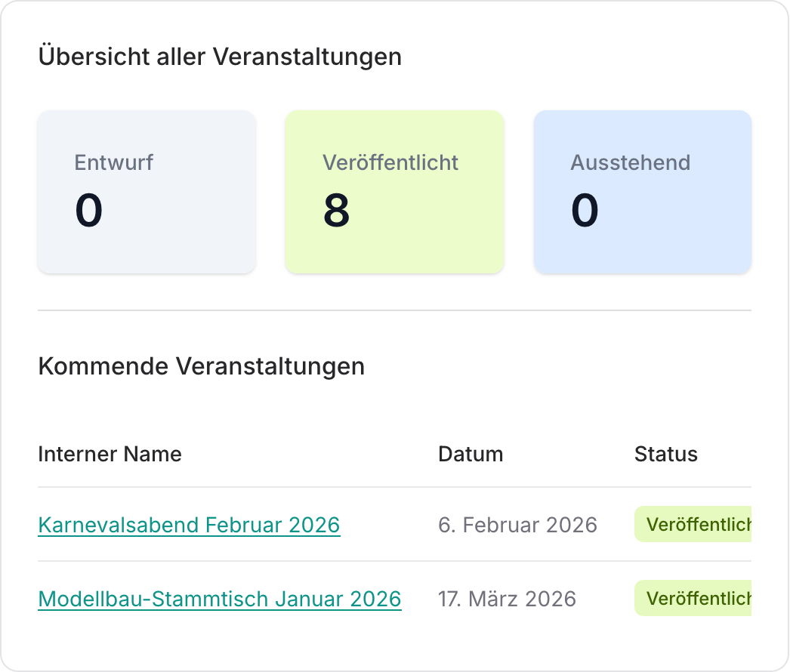Open the Karnevalsabend Februar 2026 event link
The height and width of the screenshot is (672, 790).
click(189, 525)
